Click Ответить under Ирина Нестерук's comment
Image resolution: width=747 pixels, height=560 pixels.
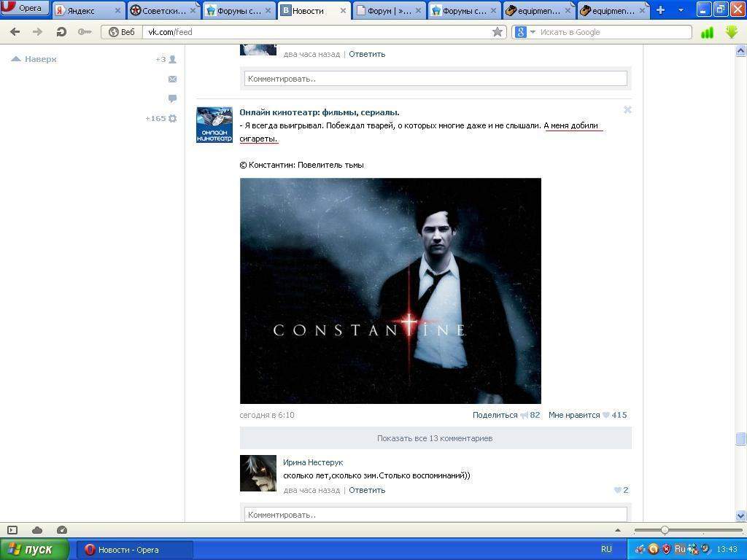[367, 490]
